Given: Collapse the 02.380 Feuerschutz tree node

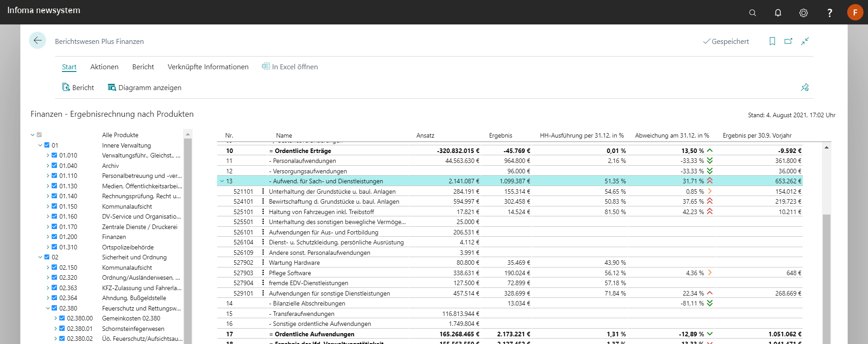Looking at the screenshot, I should (x=48, y=308).
